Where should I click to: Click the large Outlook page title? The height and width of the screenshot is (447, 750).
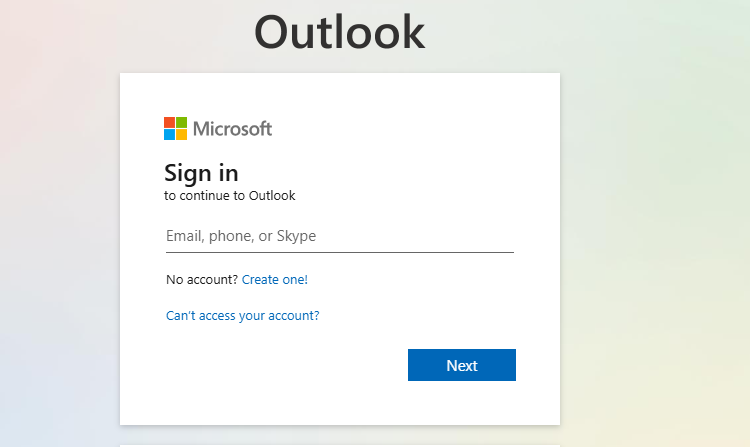tap(339, 32)
